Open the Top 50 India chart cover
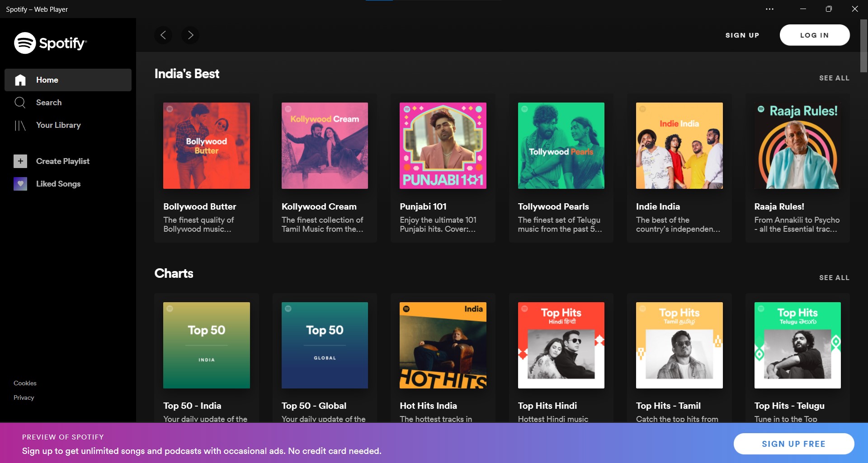The height and width of the screenshot is (463, 868). click(207, 345)
